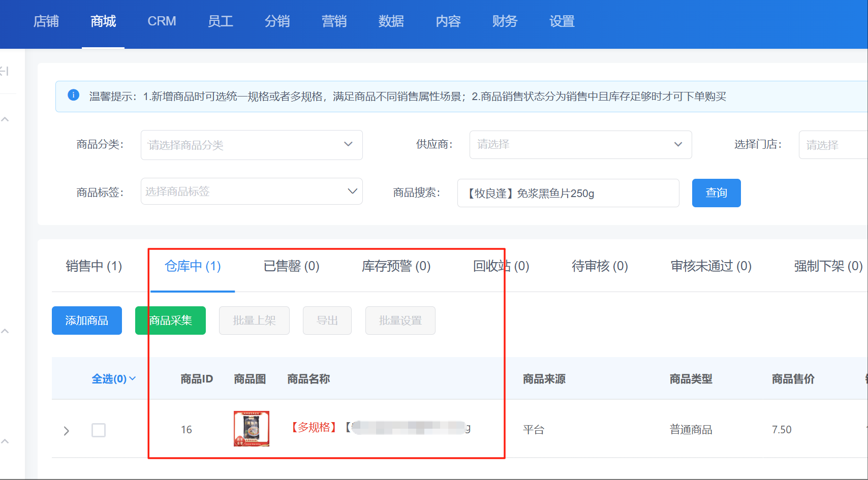Open the 分销 top menu

point(277,21)
